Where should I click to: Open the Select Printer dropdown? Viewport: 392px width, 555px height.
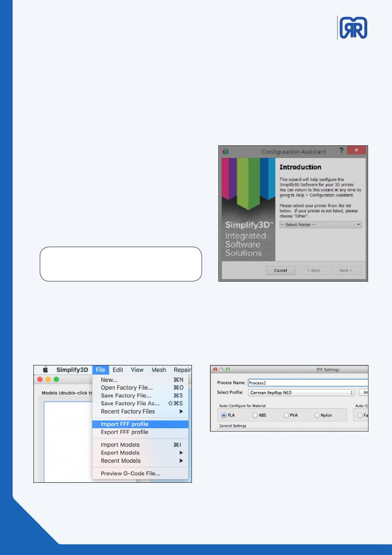[x=321, y=225]
